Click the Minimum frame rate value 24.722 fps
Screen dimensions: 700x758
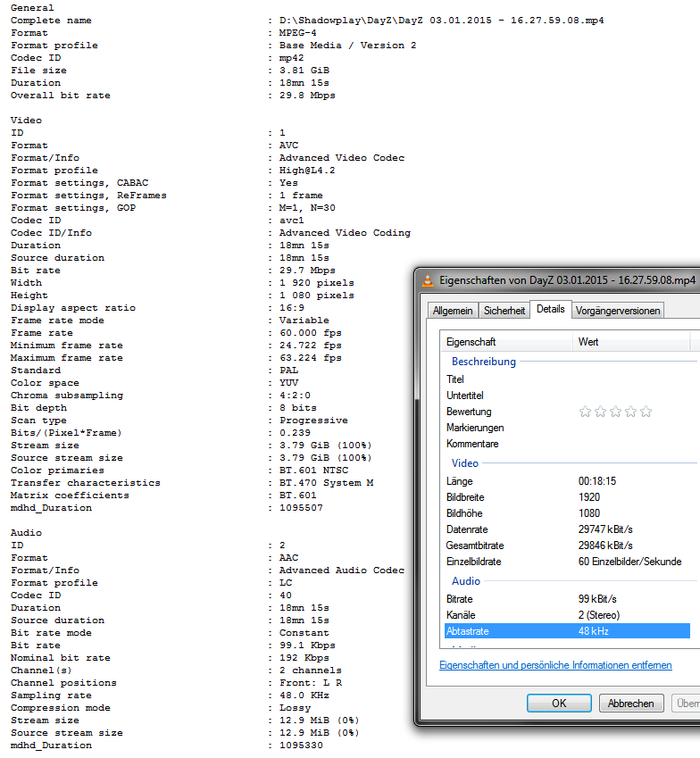pos(311,346)
